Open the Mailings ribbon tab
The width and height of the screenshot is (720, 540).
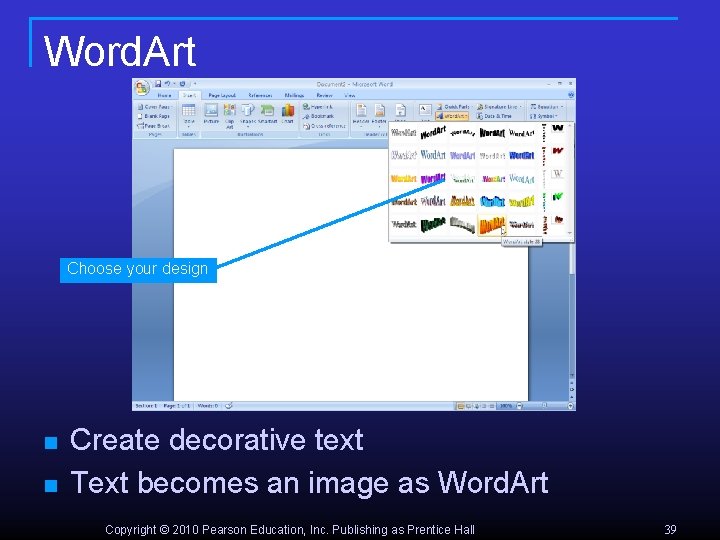pyautogui.click(x=294, y=96)
